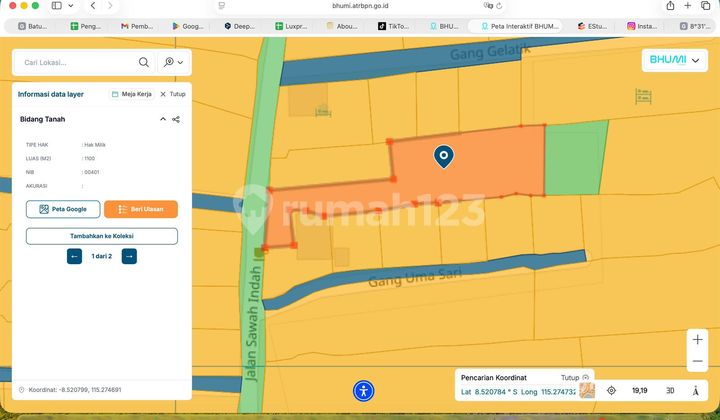Go to the next parcel result
Screen dimensions: 720x420
click(129, 256)
